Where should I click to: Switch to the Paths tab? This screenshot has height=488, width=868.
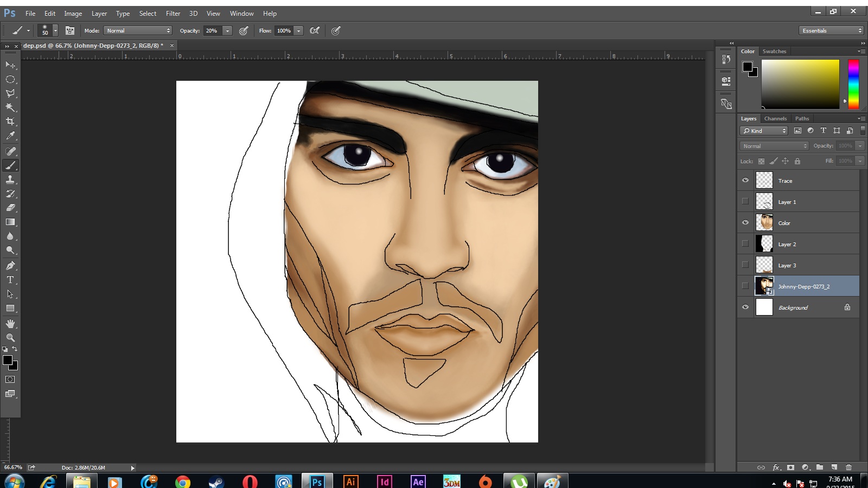pyautogui.click(x=802, y=119)
